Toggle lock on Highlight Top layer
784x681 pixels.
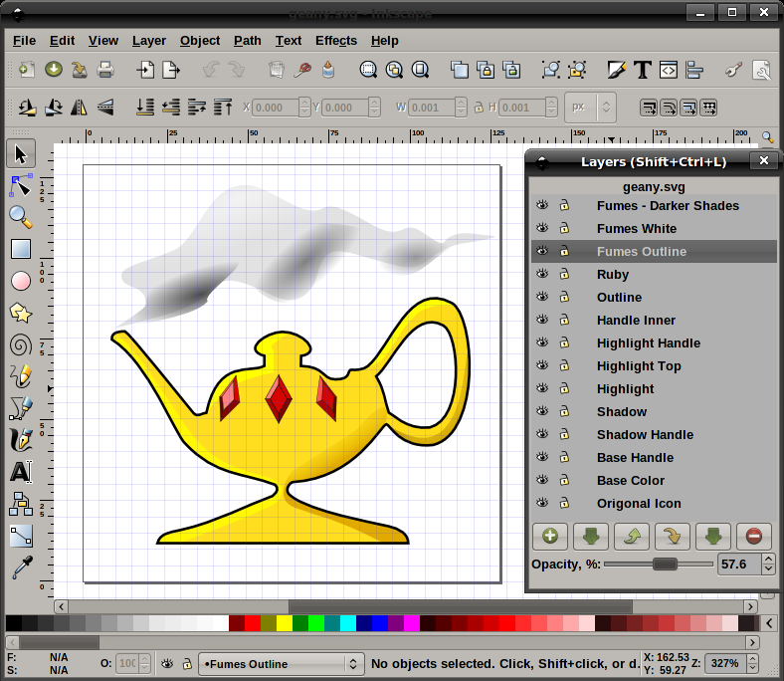(564, 365)
